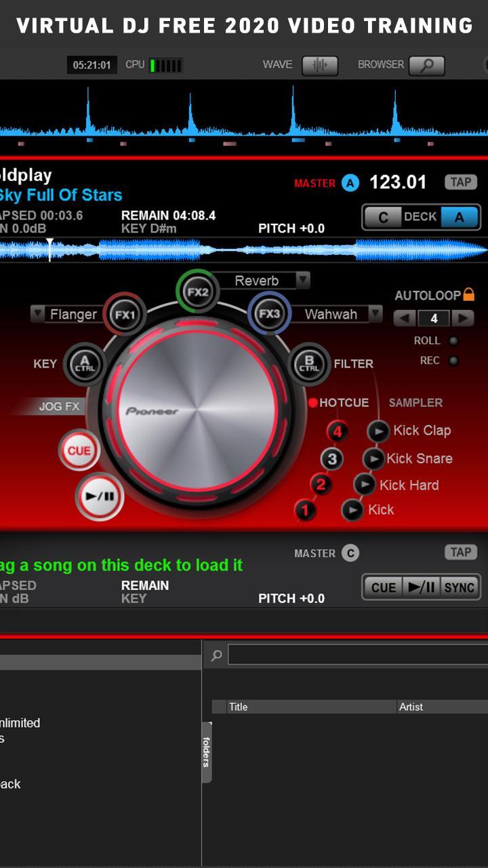Click the round CUE button on deck A
Image resolution: width=488 pixels, height=868 pixels.
79,450
